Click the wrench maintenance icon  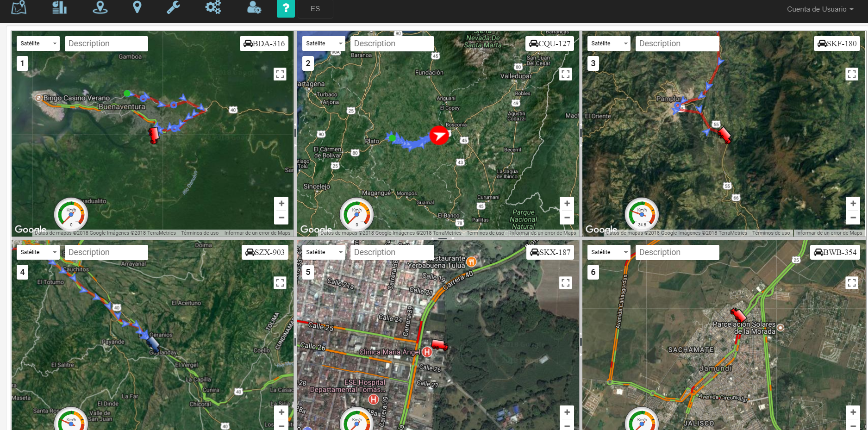pyautogui.click(x=173, y=8)
